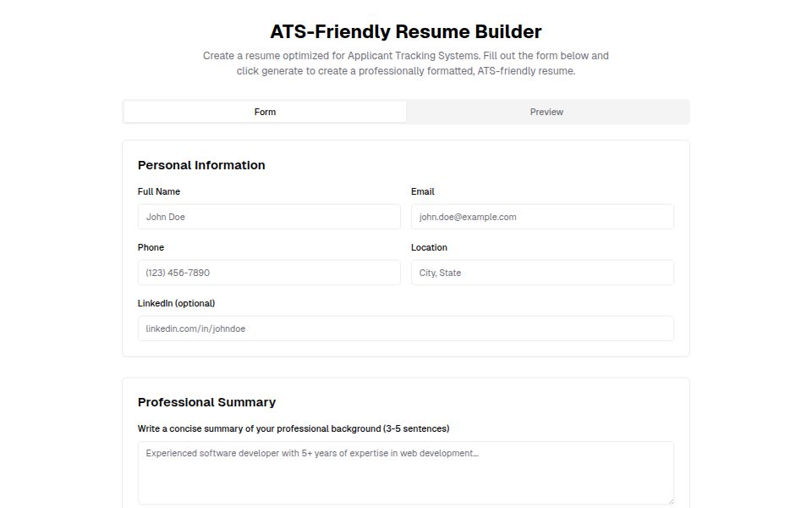Click the linkedin.com/in/johndoe placeholder field

coord(405,328)
